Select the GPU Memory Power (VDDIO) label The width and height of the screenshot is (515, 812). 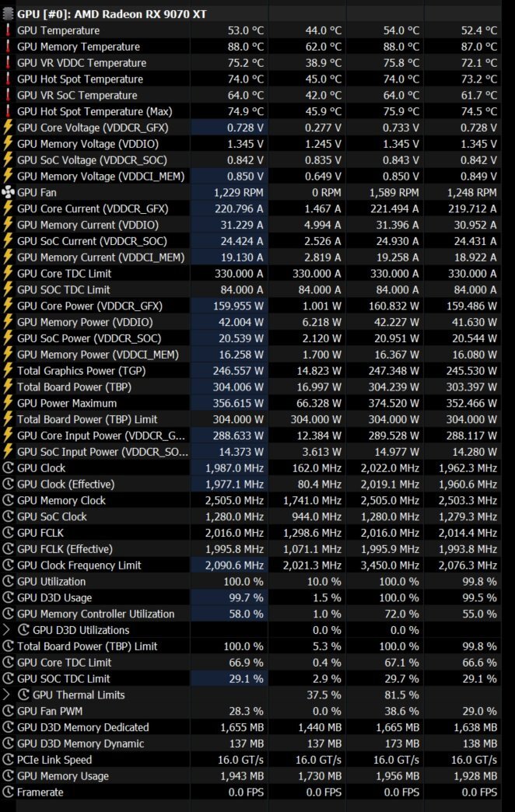tap(85, 322)
